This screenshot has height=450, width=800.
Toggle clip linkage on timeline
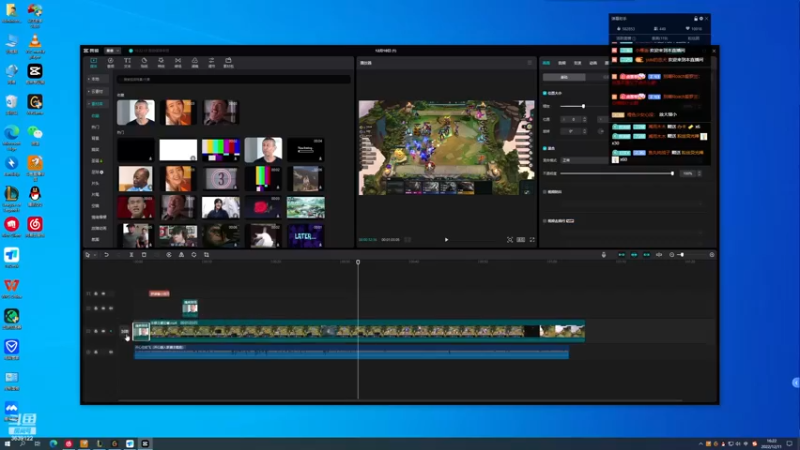pyautogui.click(x=646, y=255)
